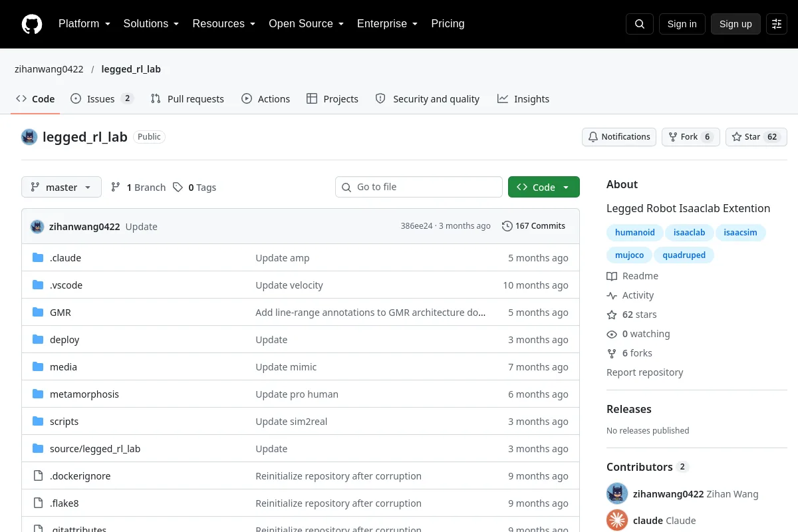Click the humanoid topic tag
Screen dimensions: 798x532
coord(635,233)
